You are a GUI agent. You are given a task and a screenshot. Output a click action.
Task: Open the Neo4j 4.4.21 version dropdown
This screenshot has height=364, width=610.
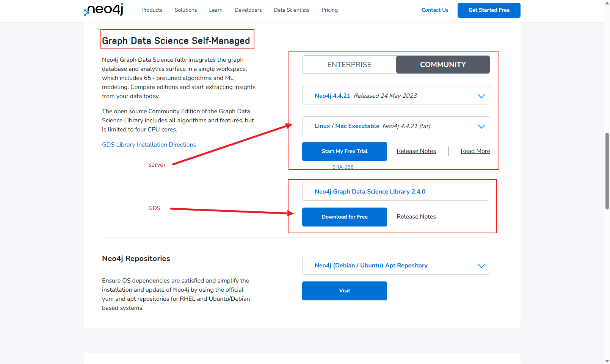396,96
